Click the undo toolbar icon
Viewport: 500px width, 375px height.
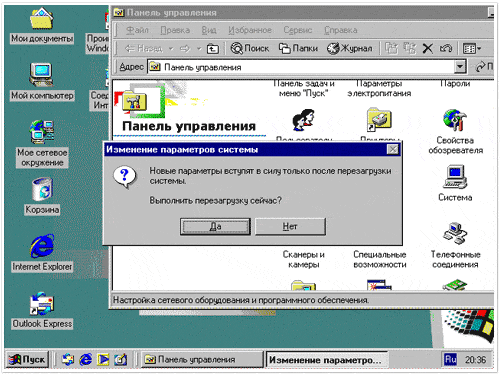pyautogui.click(x=446, y=49)
